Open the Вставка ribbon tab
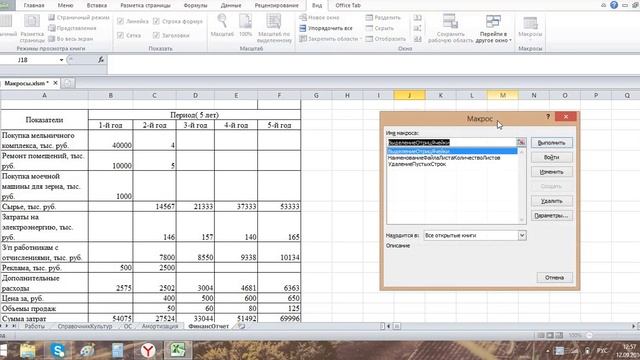640x360 pixels. pyautogui.click(x=97, y=5)
